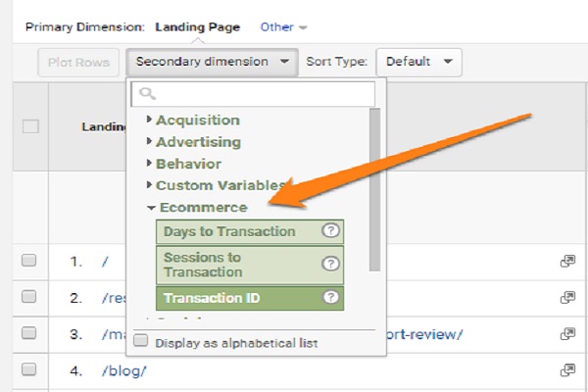The width and height of the screenshot is (588, 392).
Task: Click the Plot Rows button
Action: [x=78, y=63]
